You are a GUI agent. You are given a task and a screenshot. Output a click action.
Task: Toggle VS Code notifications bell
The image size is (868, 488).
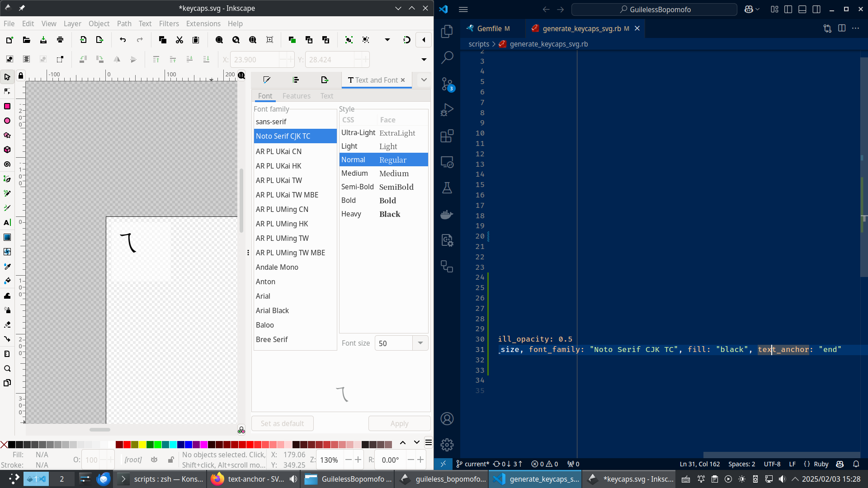(x=856, y=464)
